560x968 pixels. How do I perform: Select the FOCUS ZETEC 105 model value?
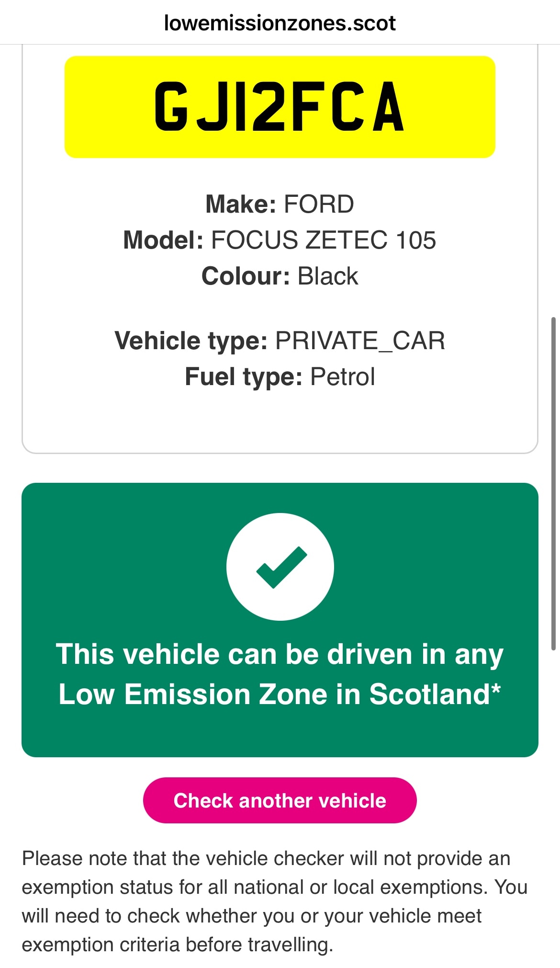click(x=324, y=240)
